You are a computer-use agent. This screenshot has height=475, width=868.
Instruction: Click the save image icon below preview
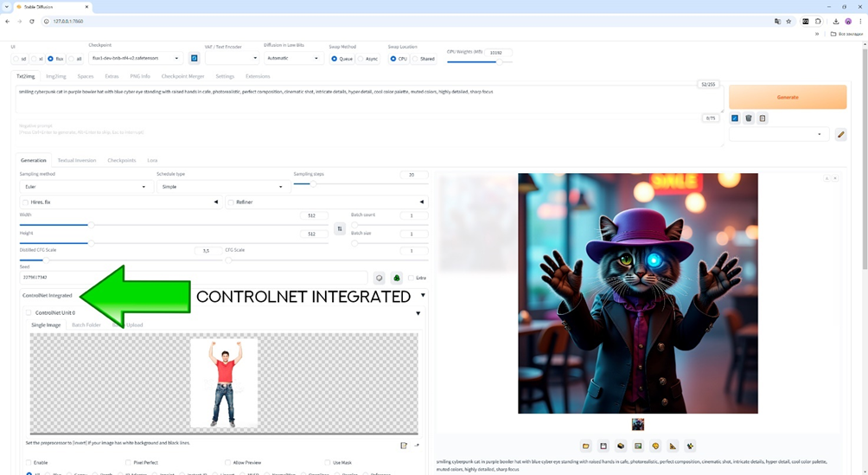coord(603,446)
